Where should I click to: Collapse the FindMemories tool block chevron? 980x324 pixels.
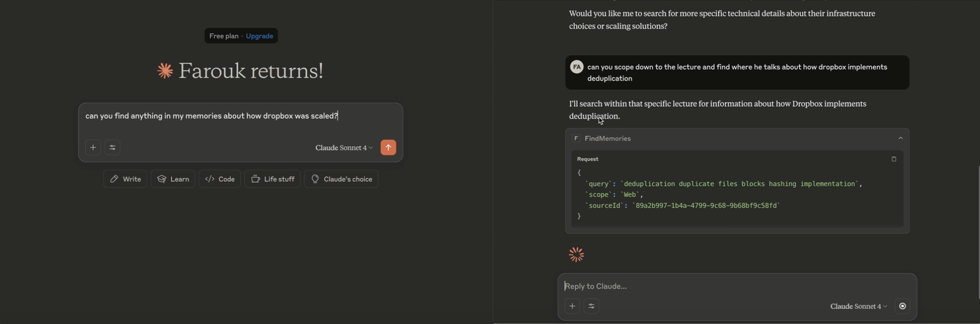point(900,138)
